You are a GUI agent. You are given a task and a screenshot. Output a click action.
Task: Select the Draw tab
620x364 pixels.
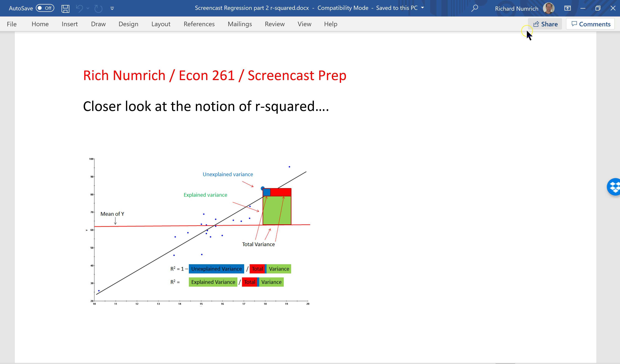point(98,24)
